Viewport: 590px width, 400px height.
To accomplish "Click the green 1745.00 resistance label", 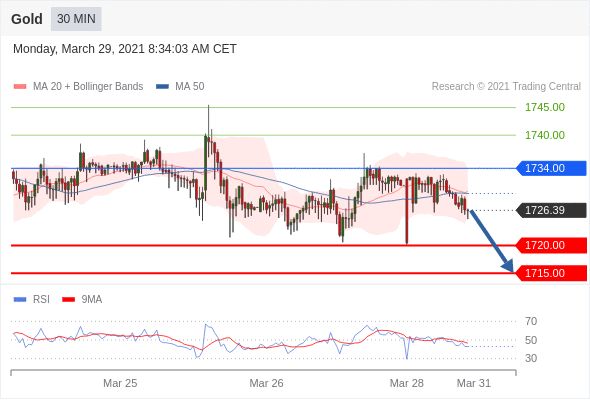I will [x=545, y=108].
